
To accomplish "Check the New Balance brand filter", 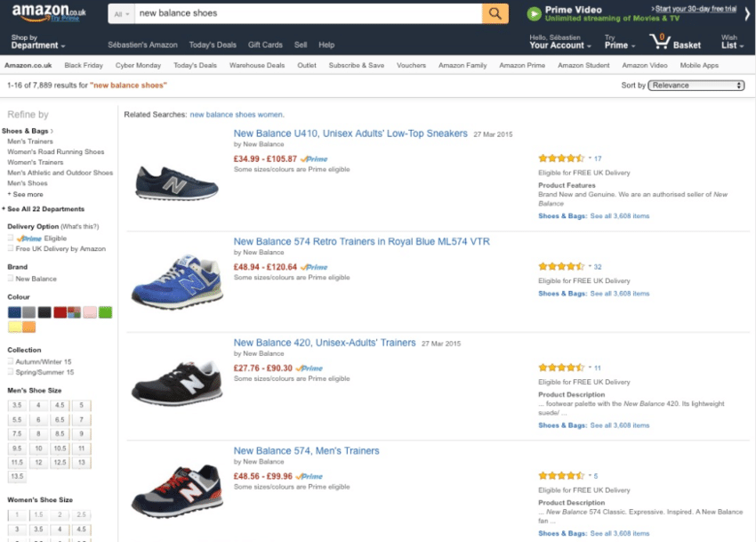I will click(x=10, y=278).
